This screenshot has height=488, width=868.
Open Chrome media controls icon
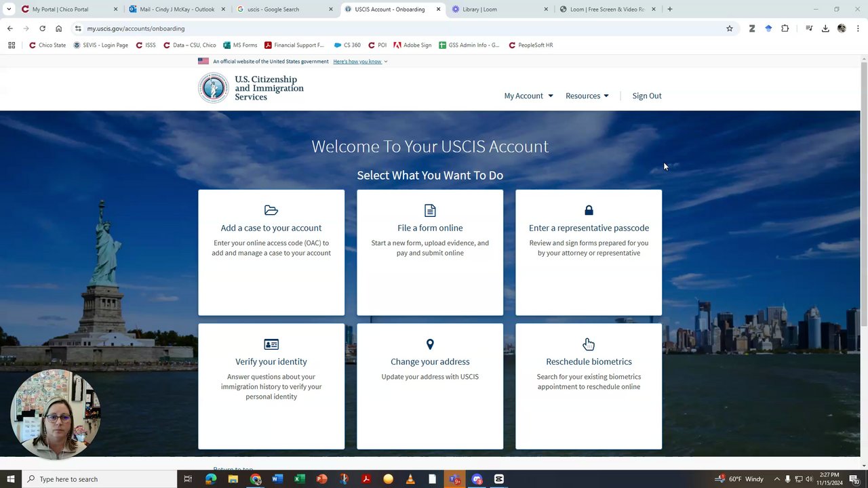click(x=809, y=28)
